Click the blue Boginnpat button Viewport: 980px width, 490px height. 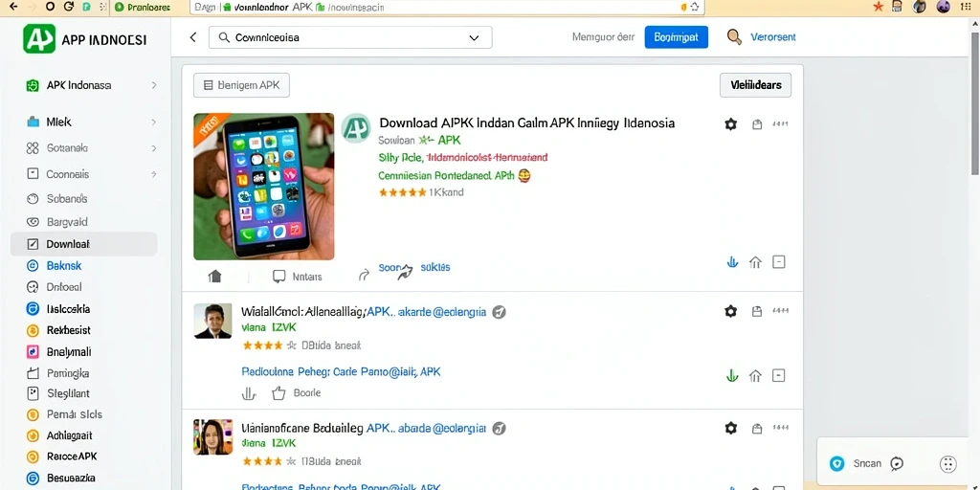(x=677, y=37)
